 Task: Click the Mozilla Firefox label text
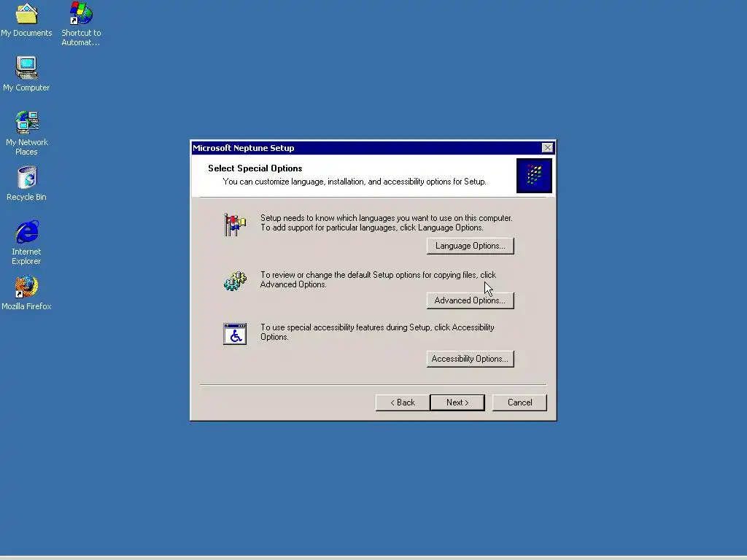pos(27,306)
